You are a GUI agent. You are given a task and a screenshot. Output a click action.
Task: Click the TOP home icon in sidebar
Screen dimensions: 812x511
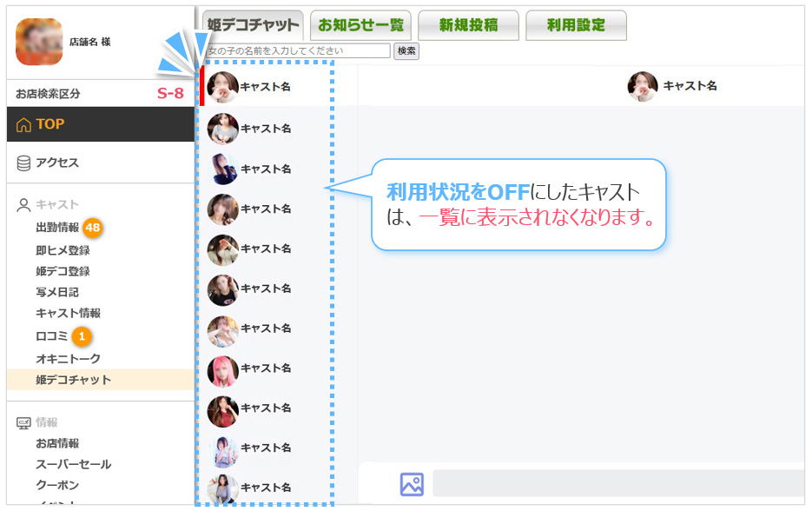tap(23, 124)
